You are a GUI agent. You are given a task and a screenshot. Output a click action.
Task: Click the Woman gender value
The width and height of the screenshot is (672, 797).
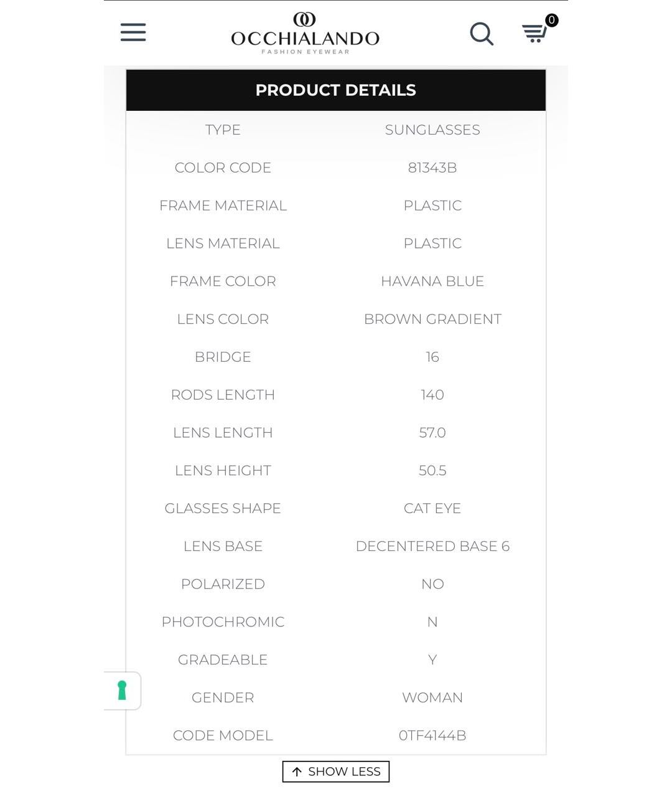pos(432,698)
